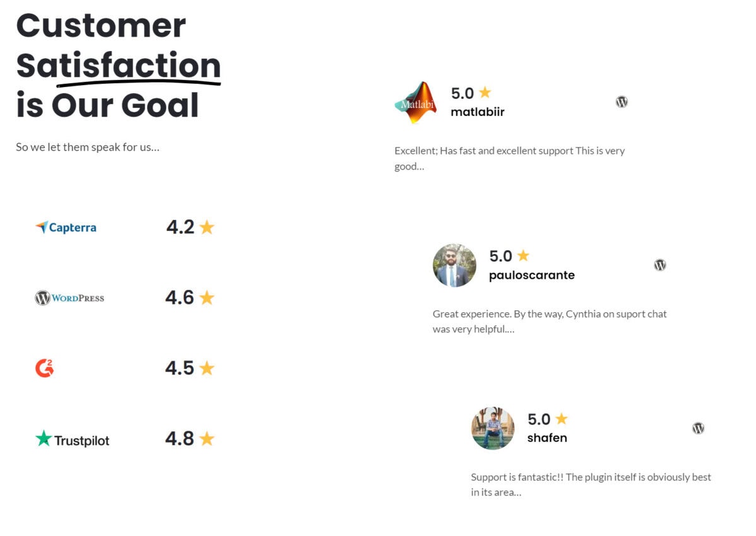The width and height of the screenshot is (756, 536).
Task: Click the pauloscarante username
Action: click(x=532, y=276)
